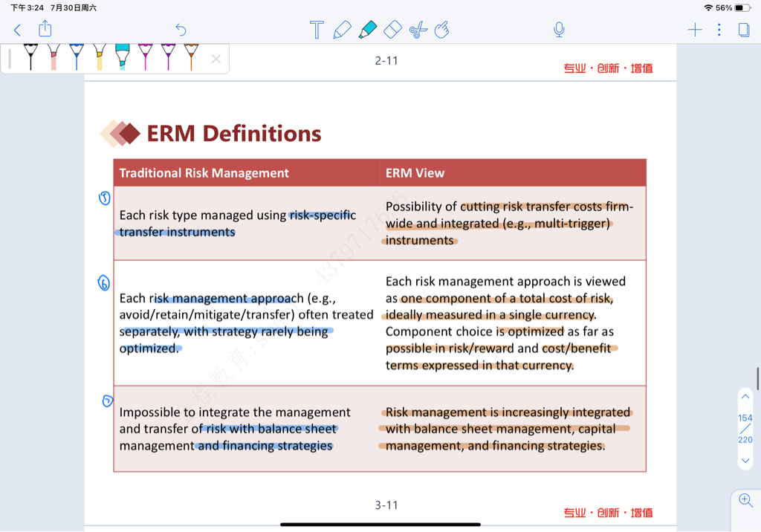Go back to the notes library
The image size is (761, 532).
(x=18, y=30)
